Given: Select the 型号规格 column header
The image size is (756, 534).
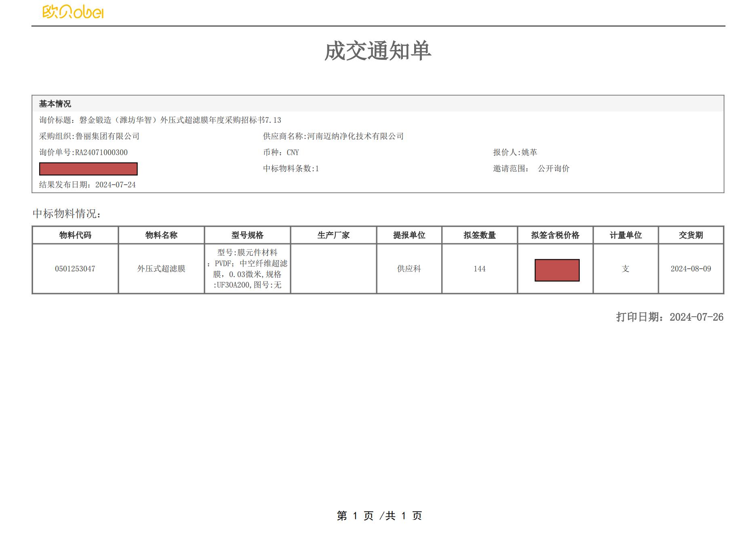Looking at the screenshot, I should (x=247, y=235).
